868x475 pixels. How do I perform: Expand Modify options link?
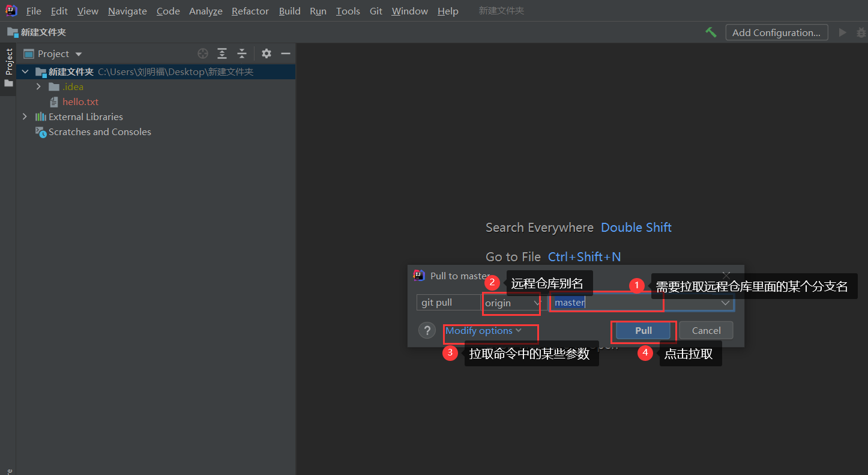tap(484, 331)
